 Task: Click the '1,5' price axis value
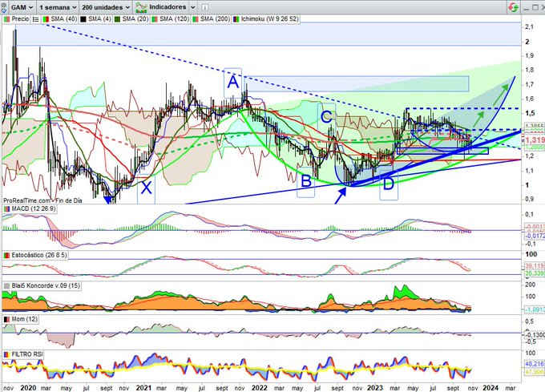[530, 113]
